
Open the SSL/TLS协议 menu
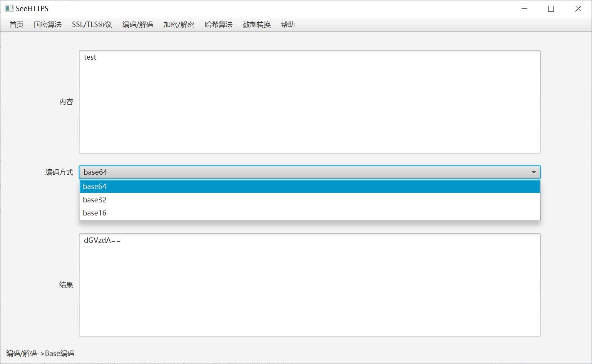tap(92, 25)
